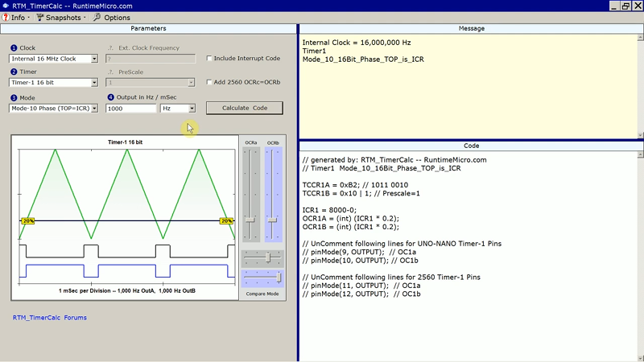Open the Timer-1 16 bit dropdown

94,82
